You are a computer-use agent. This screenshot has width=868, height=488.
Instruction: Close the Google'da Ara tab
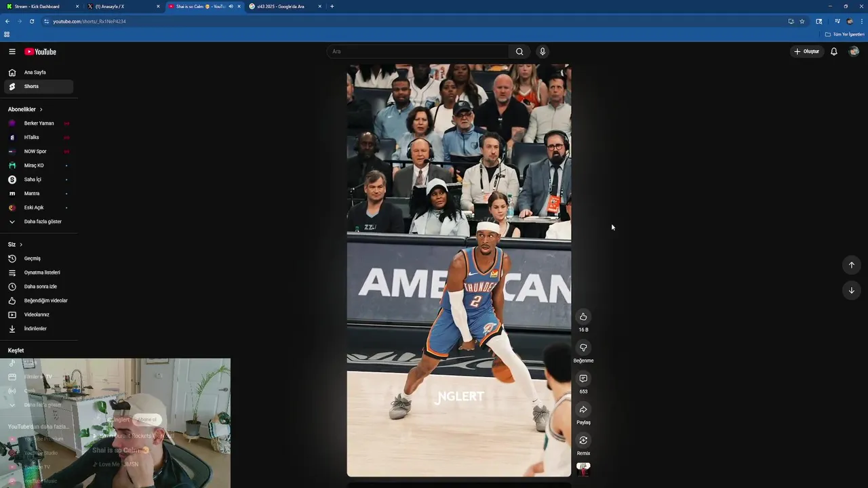click(x=319, y=6)
